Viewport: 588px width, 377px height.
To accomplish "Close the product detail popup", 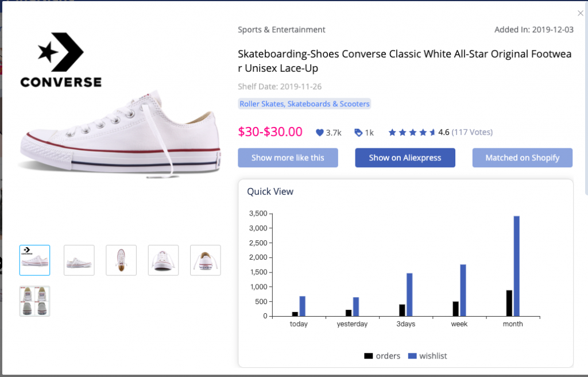I will point(580,13).
